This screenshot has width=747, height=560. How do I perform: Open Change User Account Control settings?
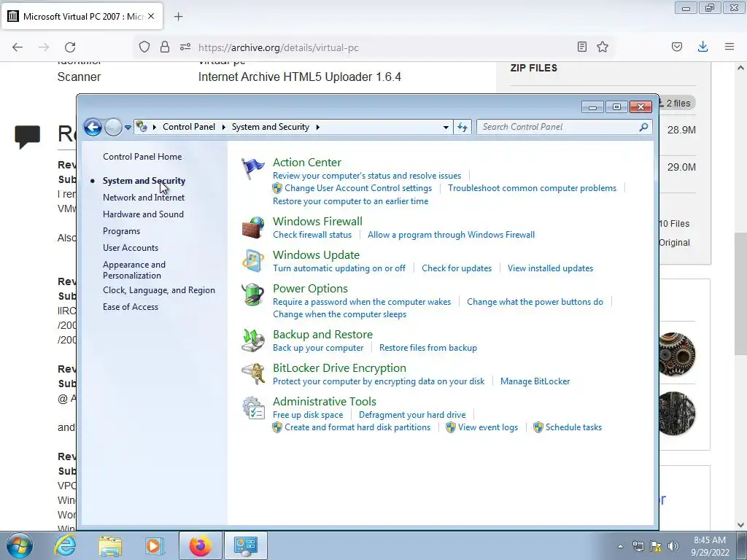tap(357, 188)
